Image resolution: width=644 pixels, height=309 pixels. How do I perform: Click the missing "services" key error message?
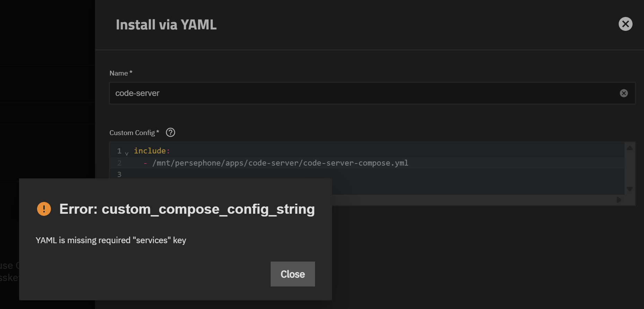point(111,240)
